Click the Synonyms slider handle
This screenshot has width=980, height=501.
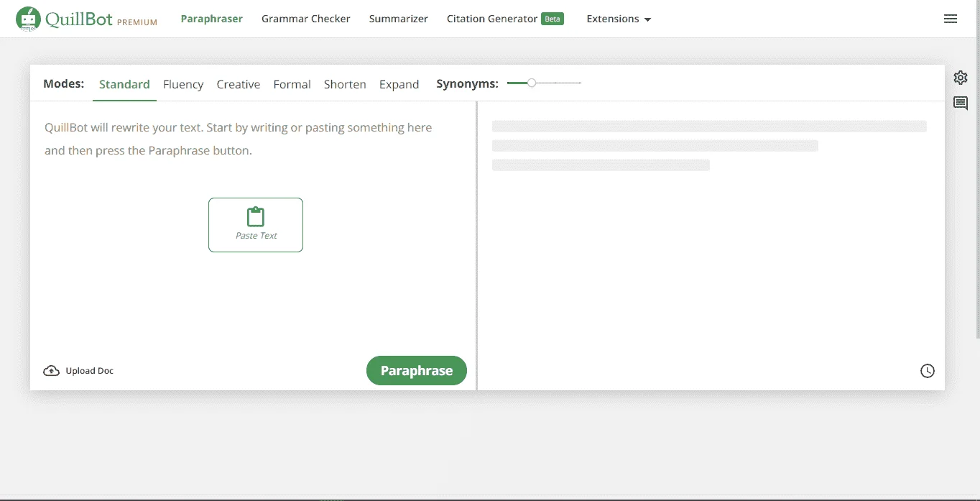click(x=532, y=83)
